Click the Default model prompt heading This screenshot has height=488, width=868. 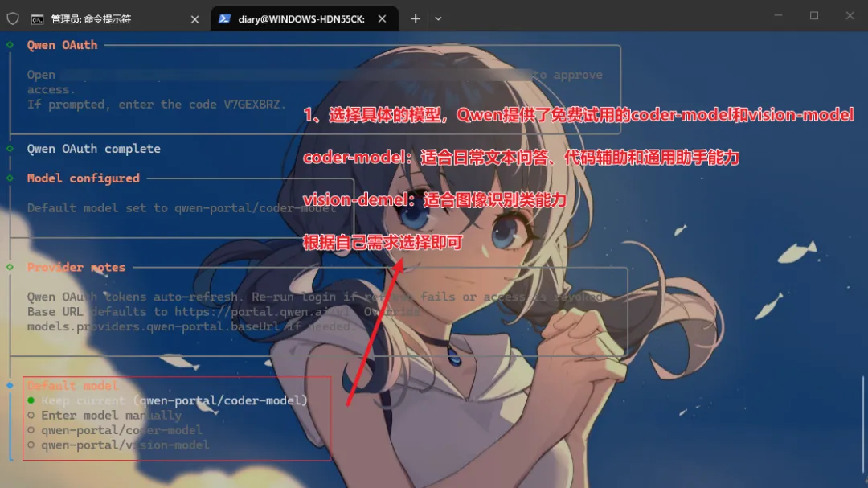(72, 386)
